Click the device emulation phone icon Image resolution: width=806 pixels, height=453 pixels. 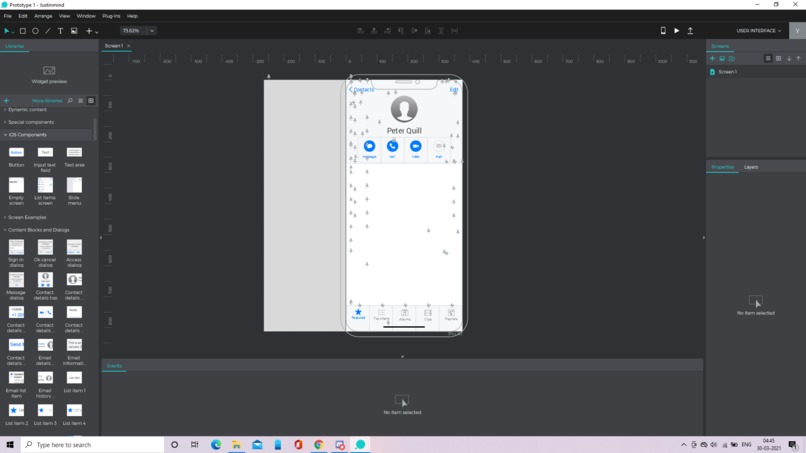pos(663,31)
